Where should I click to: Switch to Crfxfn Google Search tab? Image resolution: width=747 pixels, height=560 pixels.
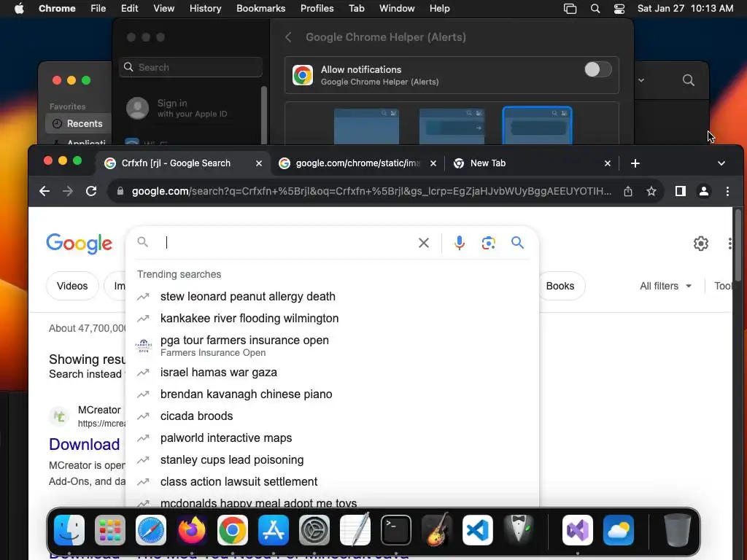click(x=183, y=163)
